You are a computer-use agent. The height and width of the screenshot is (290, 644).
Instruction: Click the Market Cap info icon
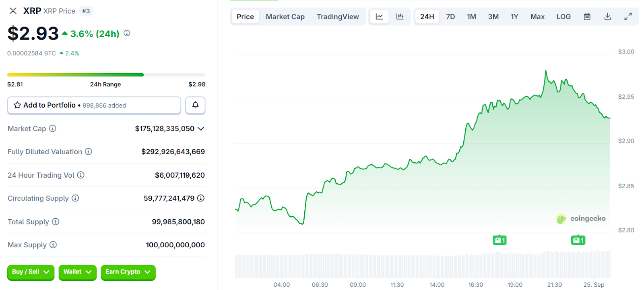pos(53,128)
